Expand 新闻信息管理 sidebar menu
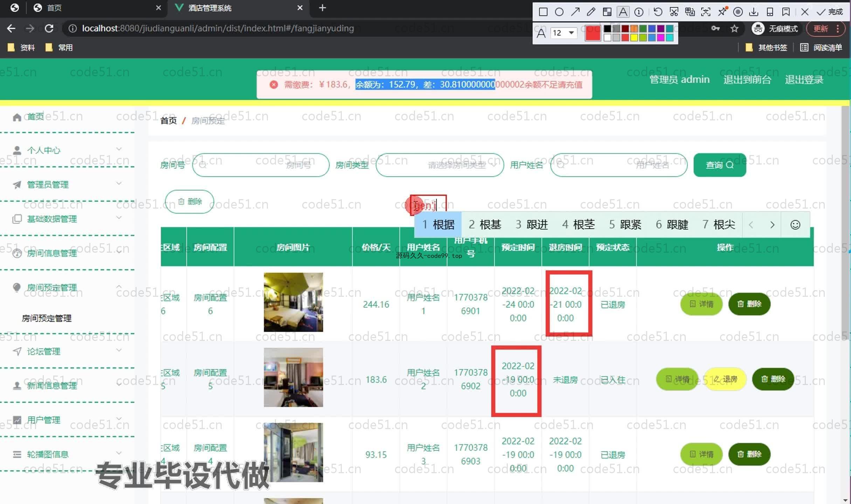 click(67, 386)
